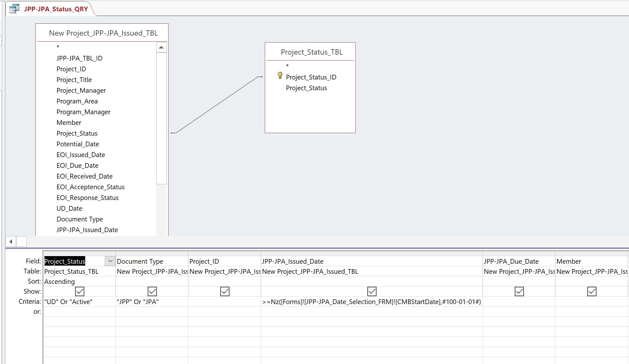Select EOI_Issued_Date in the field list

(80, 155)
